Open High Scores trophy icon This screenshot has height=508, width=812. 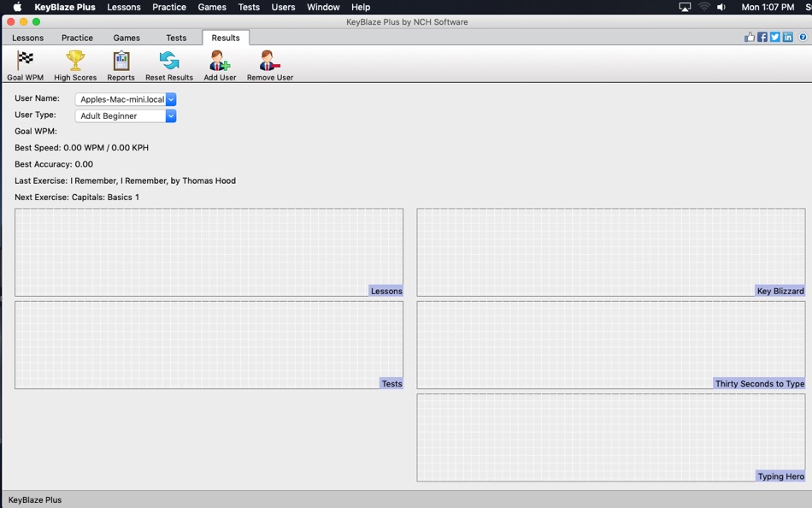coord(75,65)
